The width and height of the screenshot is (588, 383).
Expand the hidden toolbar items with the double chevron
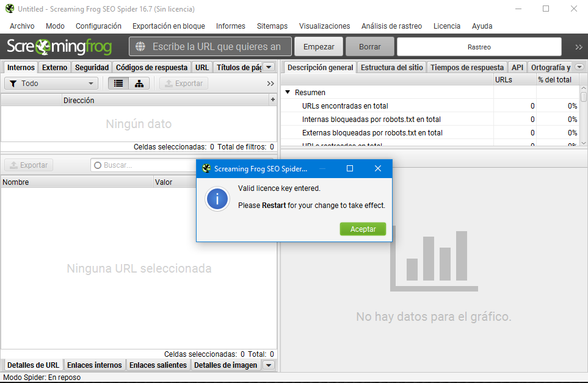579,47
